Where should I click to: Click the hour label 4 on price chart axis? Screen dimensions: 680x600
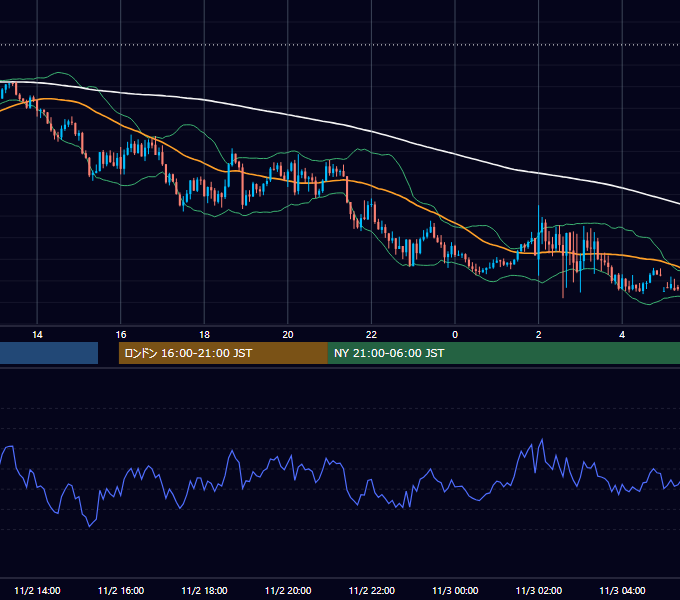622,335
